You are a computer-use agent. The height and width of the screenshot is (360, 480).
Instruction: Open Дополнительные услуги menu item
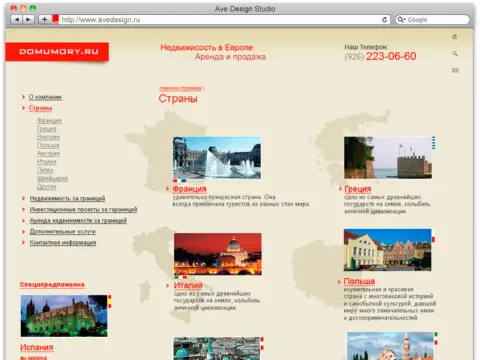coord(63,232)
